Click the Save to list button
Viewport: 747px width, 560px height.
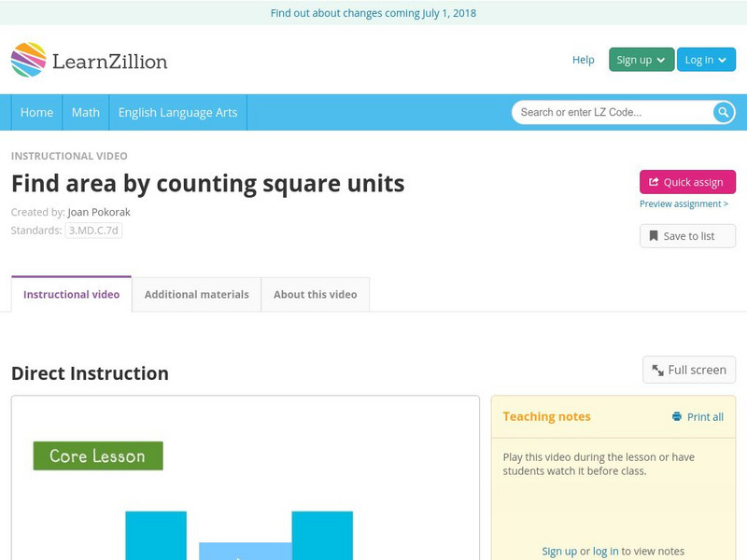pos(687,236)
